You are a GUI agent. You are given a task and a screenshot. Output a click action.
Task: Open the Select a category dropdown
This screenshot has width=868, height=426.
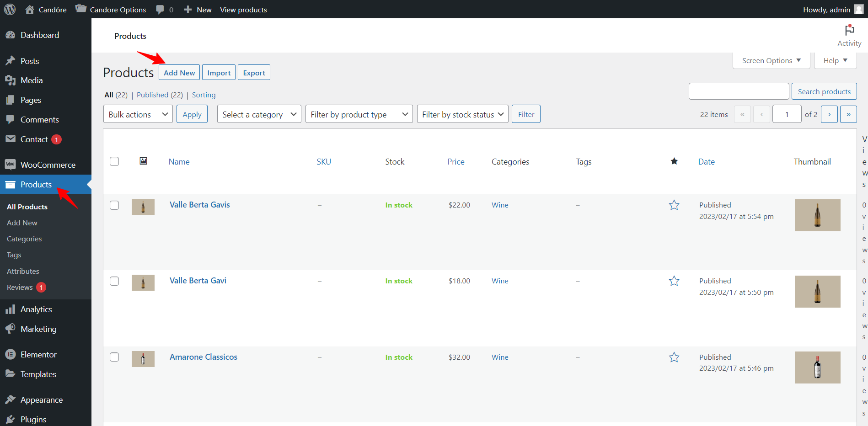click(259, 114)
